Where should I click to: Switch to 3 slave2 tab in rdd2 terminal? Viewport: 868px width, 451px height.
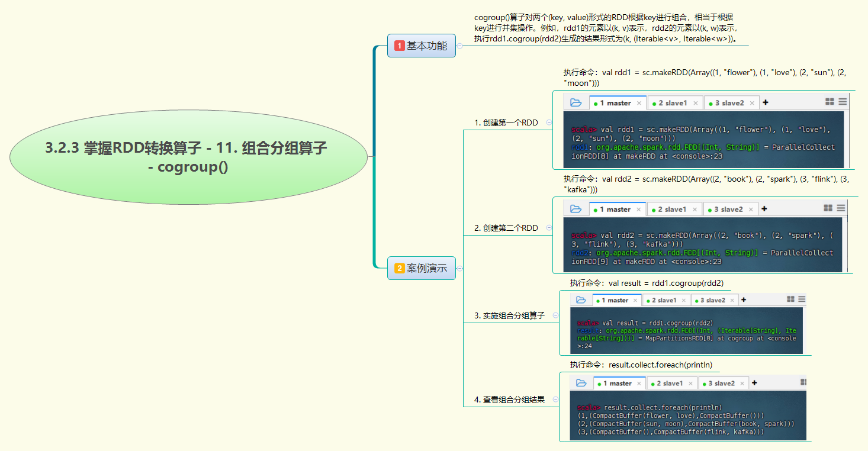(730, 210)
